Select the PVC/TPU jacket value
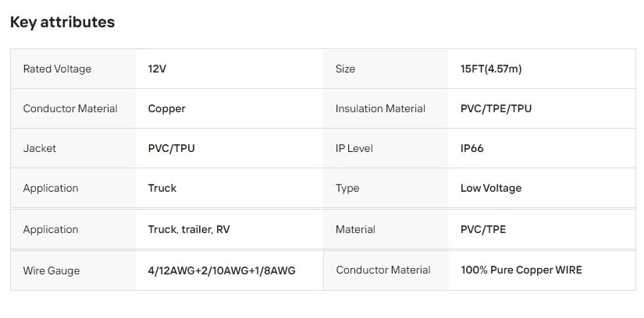The height and width of the screenshot is (318, 644). click(171, 148)
